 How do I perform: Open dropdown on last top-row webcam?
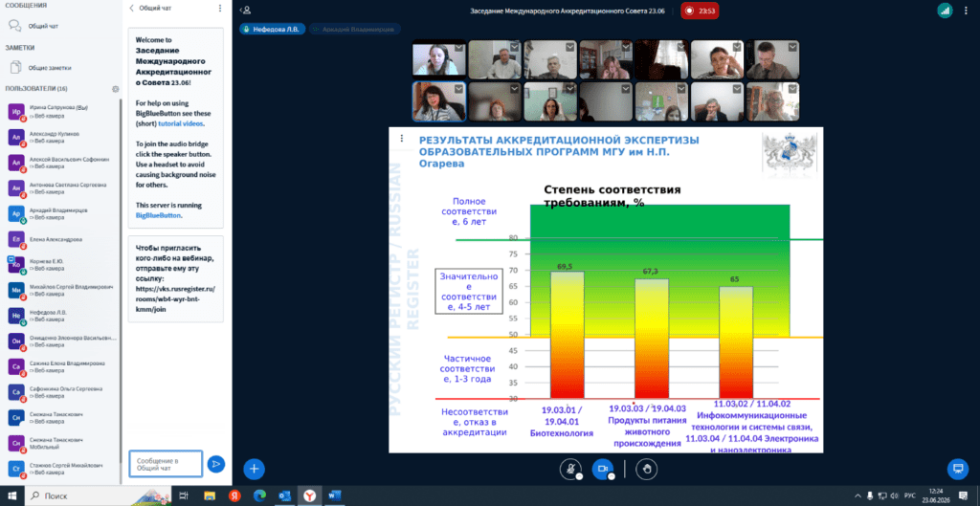[x=792, y=47]
